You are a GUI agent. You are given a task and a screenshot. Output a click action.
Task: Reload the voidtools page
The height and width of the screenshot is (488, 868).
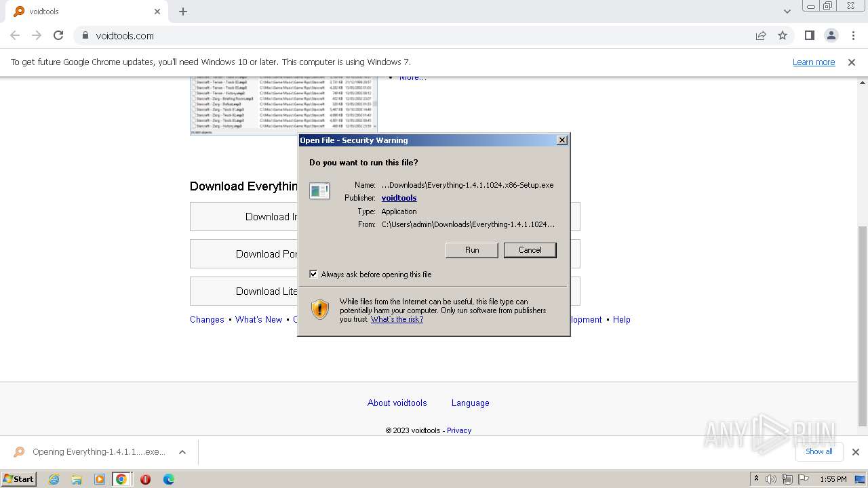[58, 35]
